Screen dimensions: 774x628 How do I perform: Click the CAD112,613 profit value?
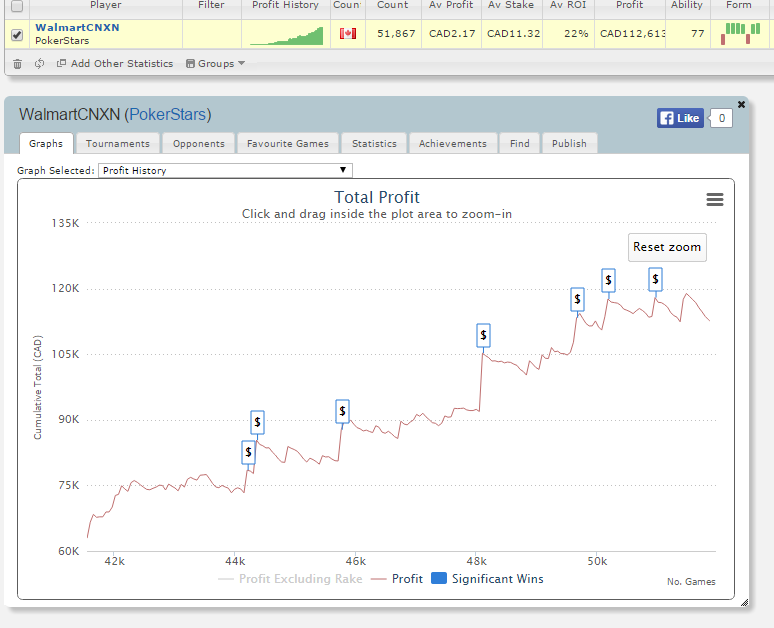pos(632,34)
